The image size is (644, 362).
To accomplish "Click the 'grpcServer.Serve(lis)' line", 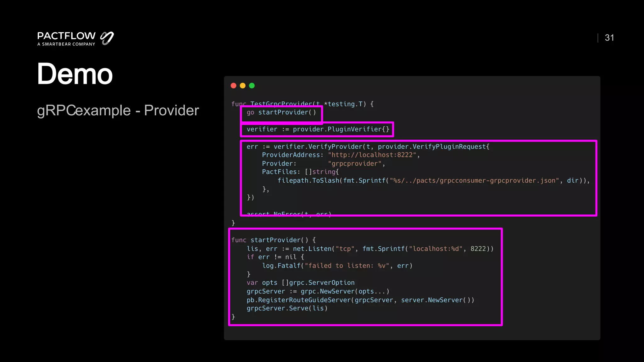I will (x=287, y=309).
